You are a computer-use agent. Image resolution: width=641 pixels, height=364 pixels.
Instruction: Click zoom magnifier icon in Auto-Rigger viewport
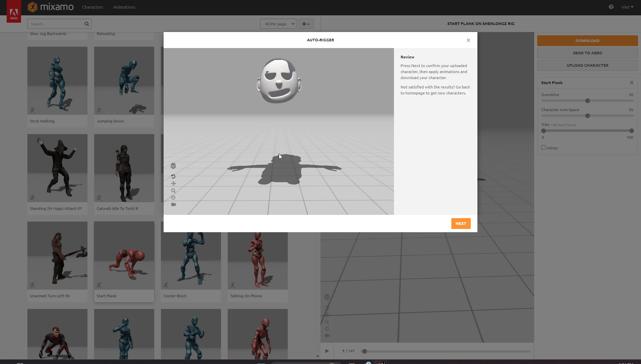point(173,191)
